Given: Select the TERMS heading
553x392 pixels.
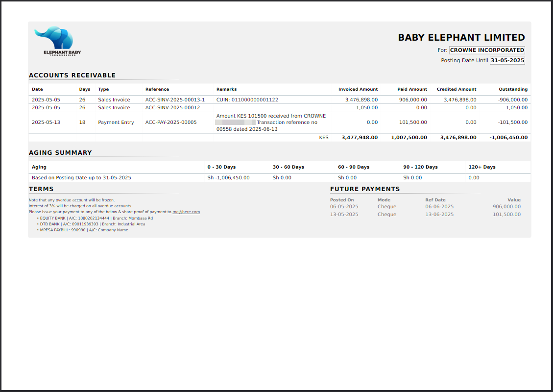Looking at the screenshot, I should 41,189.
